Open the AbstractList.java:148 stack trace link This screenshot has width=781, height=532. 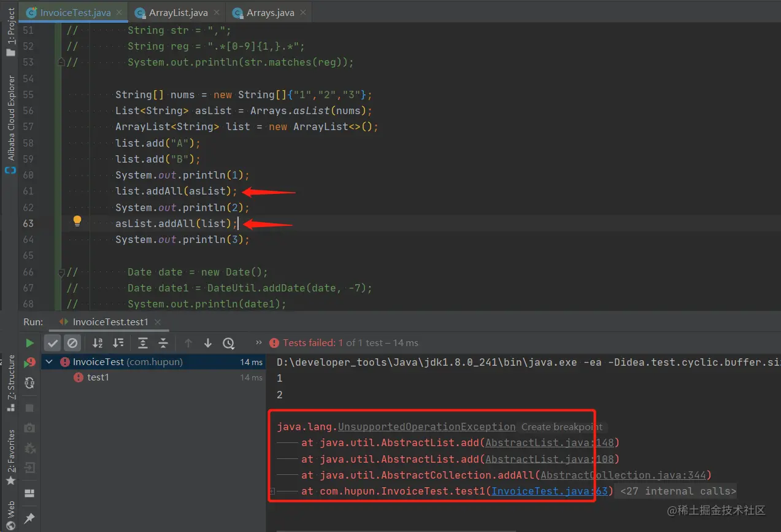(549, 443)
